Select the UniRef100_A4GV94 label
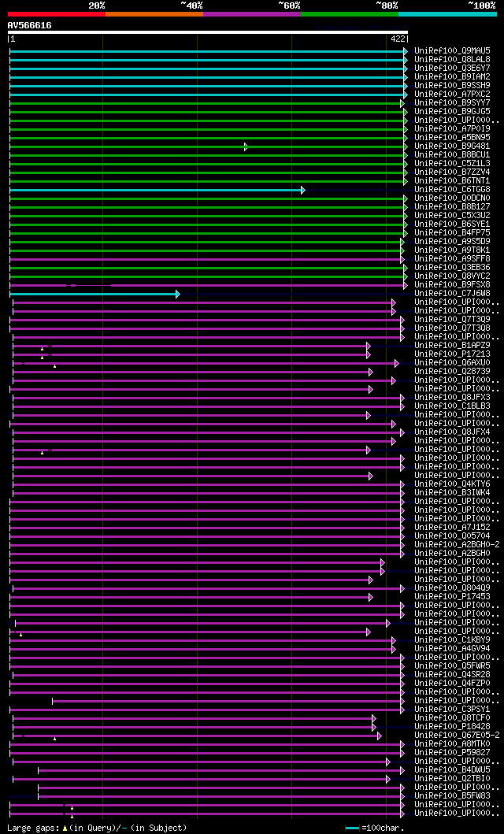The height and width of the screenshot is (834, 504). tap(453, 650)
